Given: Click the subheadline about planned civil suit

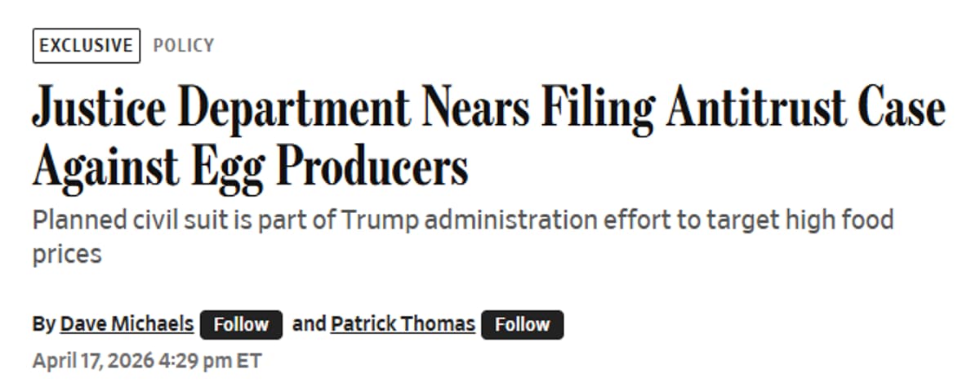Looking at the screenshot, I should click(462, 220).
